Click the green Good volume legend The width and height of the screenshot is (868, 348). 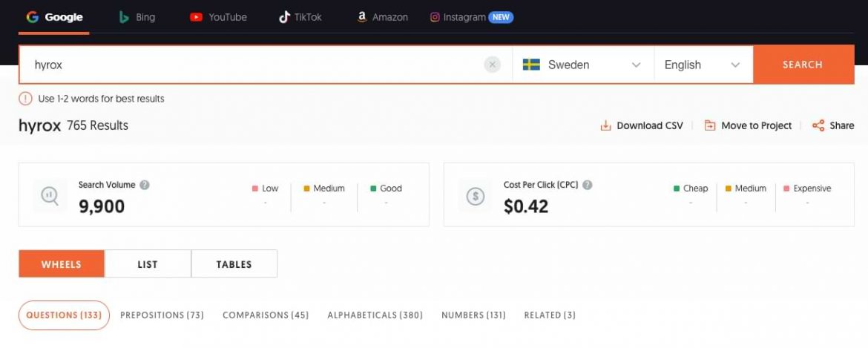coord(386,188)
